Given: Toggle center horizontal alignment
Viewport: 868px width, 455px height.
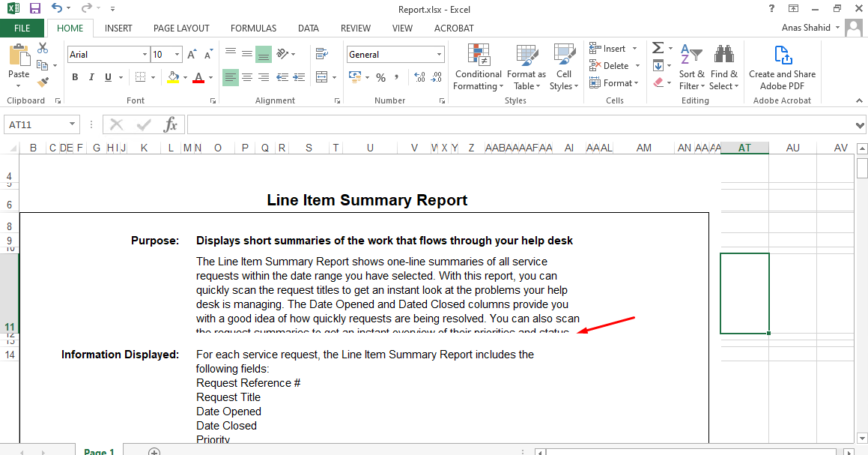Looking at the screenshot, I should coord(247,77).
